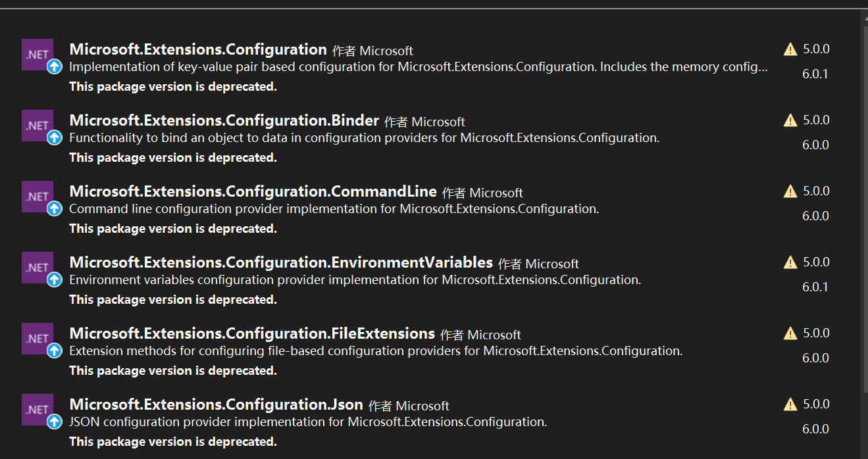The height and width of the screenshot is (459, 868).
Task: Click the warning triangle next to Configuration.FileExtensions
Action: pos(790,333)
